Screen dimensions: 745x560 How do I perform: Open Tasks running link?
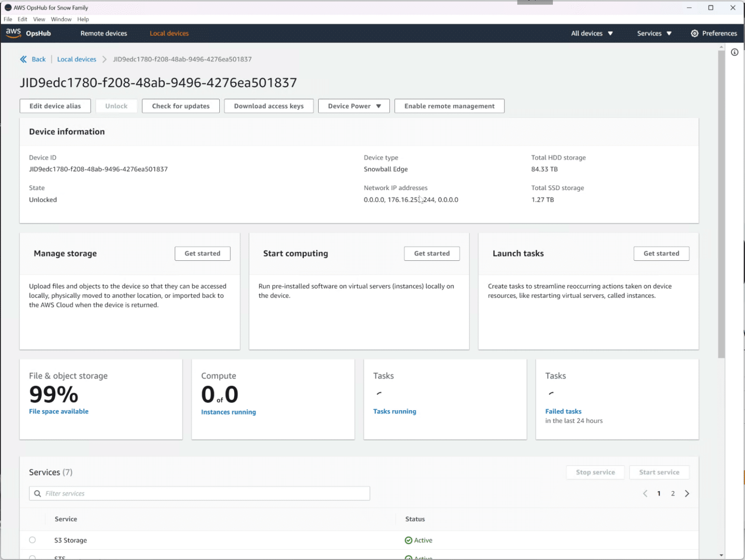(x=395, y=411)
